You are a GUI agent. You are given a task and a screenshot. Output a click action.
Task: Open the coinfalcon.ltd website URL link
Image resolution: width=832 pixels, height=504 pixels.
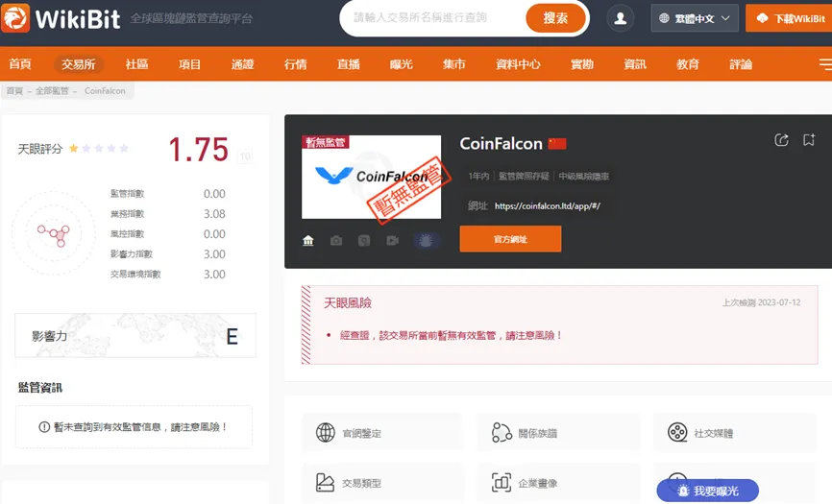click(547, 206)
